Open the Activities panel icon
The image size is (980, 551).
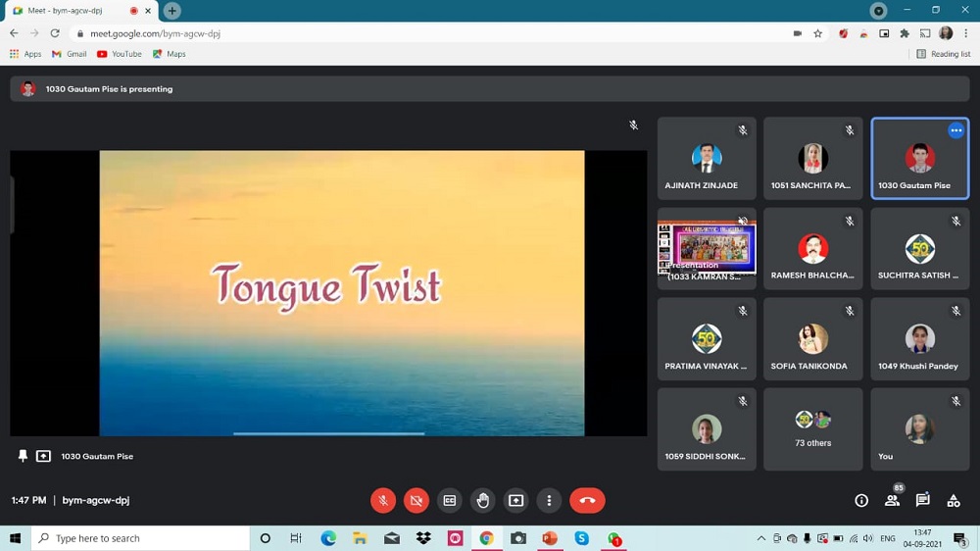click(953, 500)
